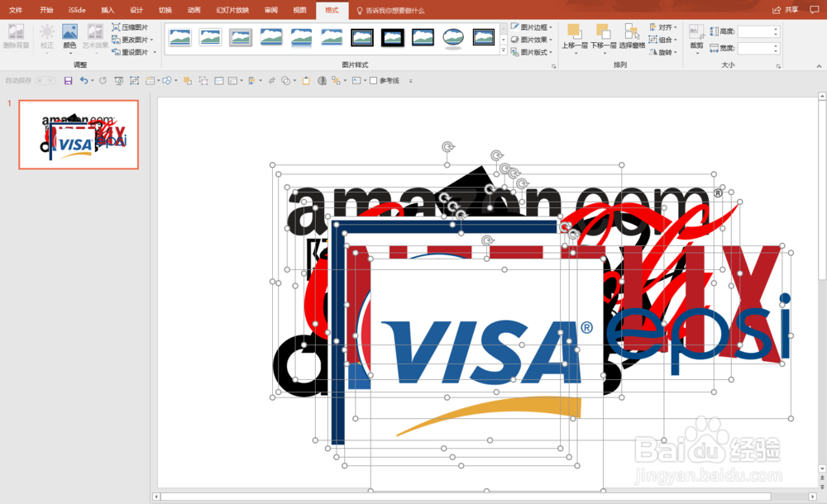Click Compress Pictures (压缩图片)
The width and height of the screenshot is (827, 504).
pyautogui.click(x=130, y=27)
